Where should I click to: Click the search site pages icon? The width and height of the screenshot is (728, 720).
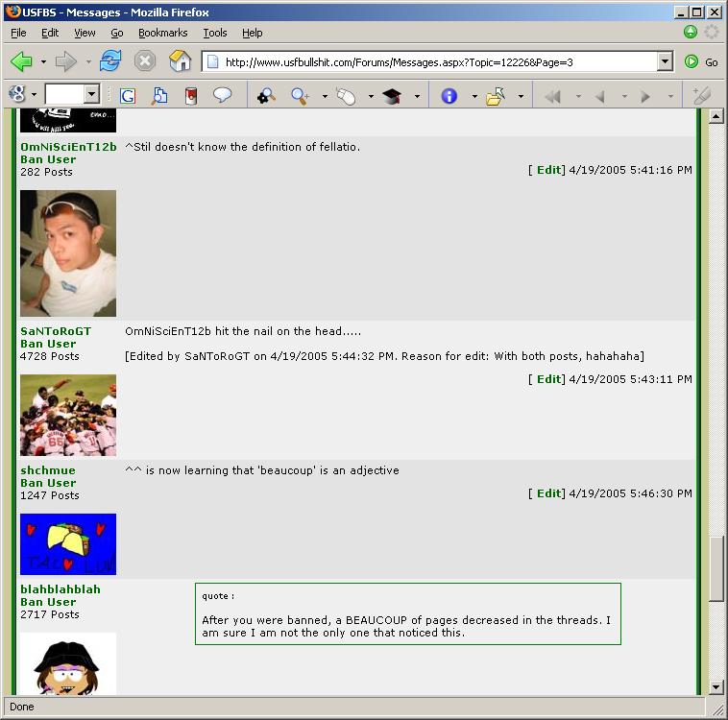pos(159,95)
